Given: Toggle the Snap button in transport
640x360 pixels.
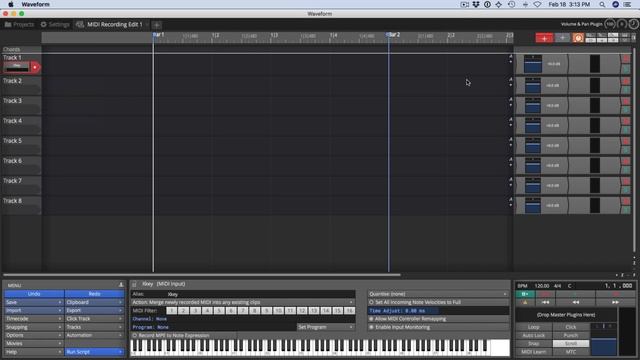Looking at the screenshot, I should point(533,344).
